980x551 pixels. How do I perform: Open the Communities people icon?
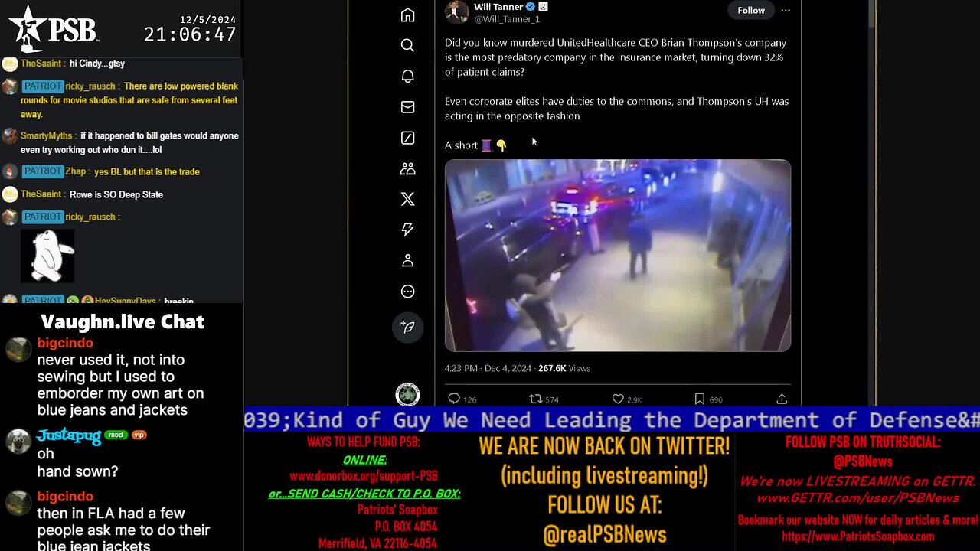click(x=407, y=168)
